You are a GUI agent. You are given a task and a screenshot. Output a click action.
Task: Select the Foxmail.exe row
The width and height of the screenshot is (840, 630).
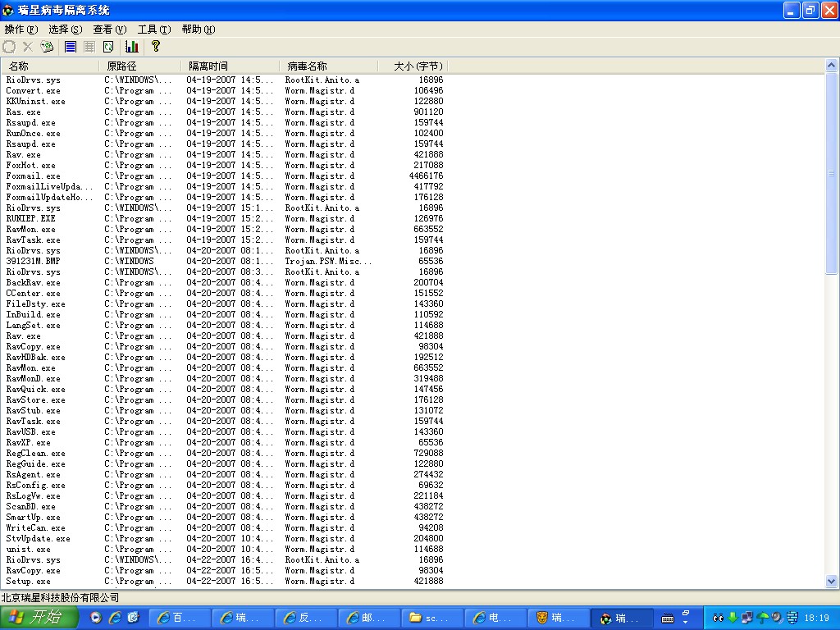coord(225,176)
